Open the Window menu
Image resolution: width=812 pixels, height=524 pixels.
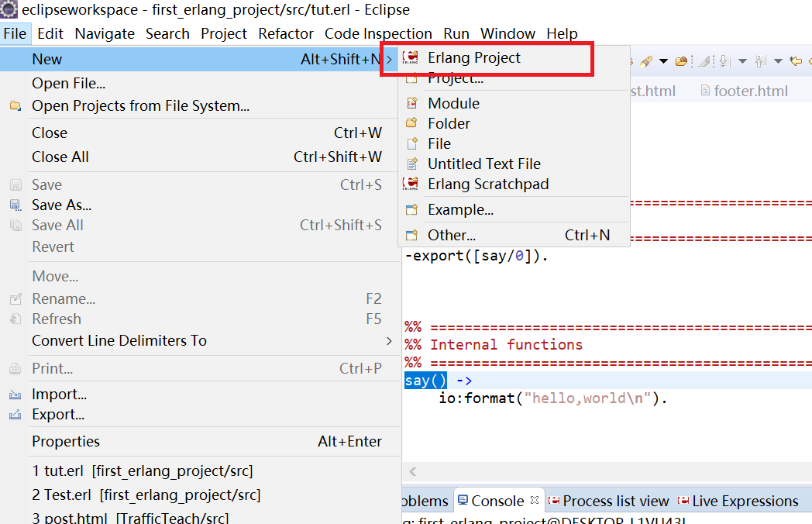tap(508, 33)
